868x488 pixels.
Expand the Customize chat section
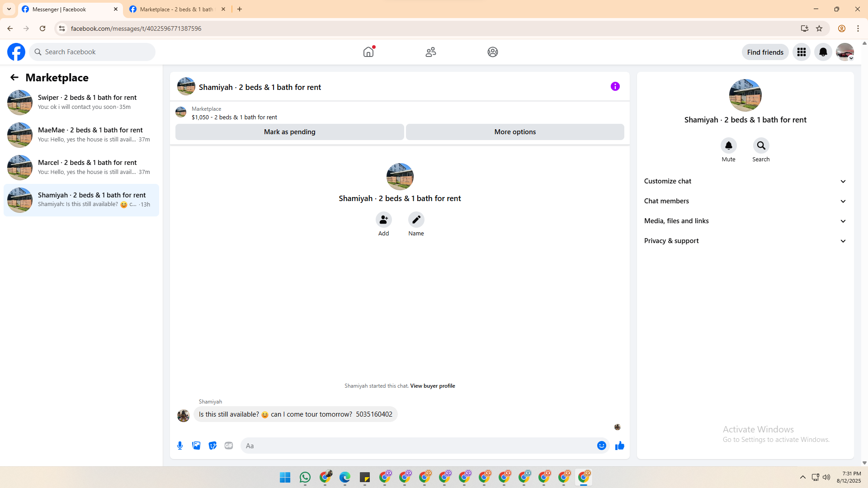click(745, 181)
